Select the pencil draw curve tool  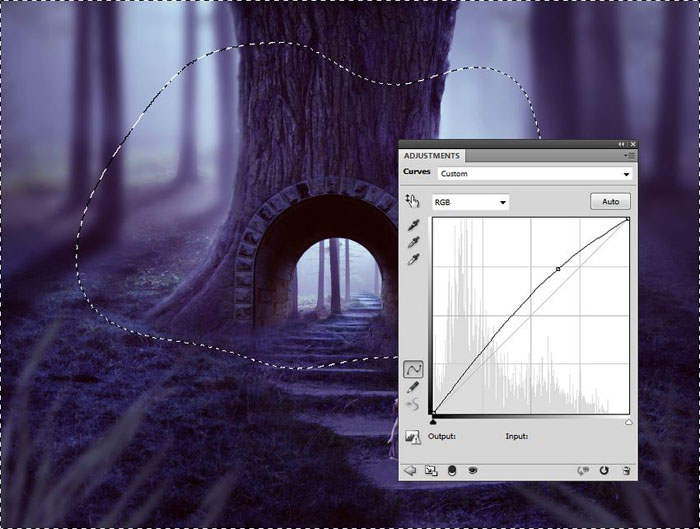[x=413, y=387]
